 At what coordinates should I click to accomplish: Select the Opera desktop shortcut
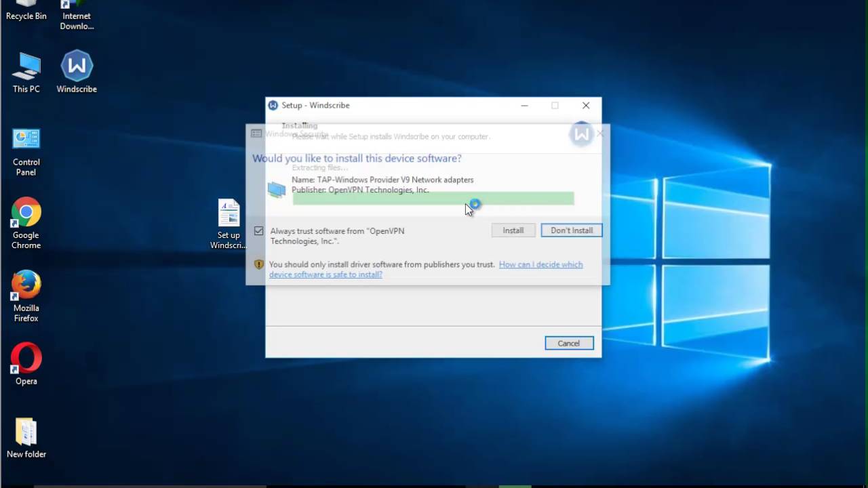(26, 364)
